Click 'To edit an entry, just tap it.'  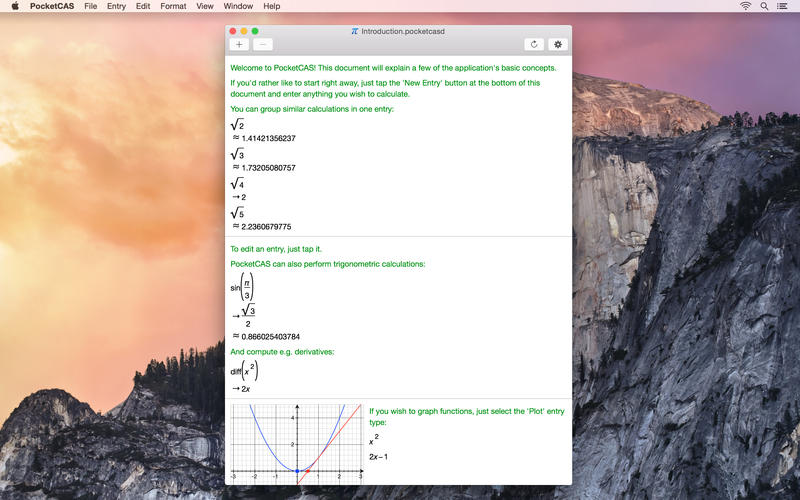pyautogui.click(x=276, y=249)
